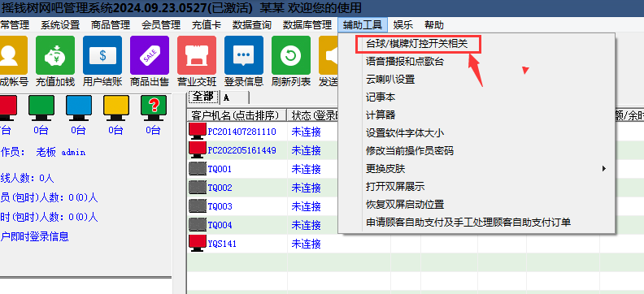Select the PC202205161449 client row

click(242, 150)
